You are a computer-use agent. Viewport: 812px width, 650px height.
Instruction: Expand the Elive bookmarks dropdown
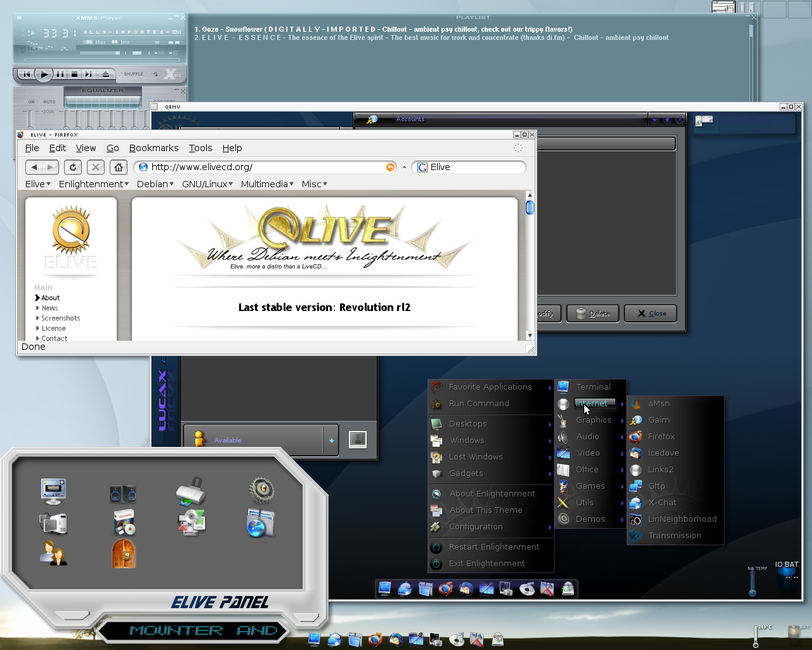click(38, 184)
